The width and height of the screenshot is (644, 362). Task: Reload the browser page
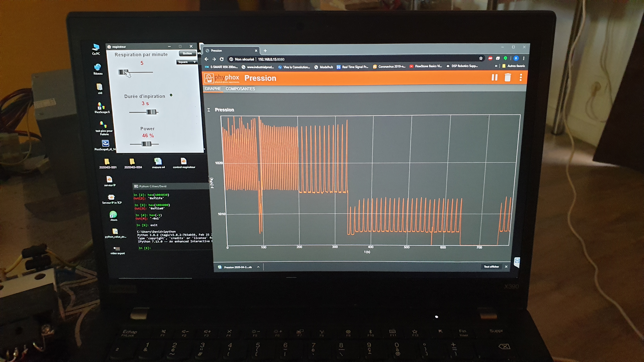point(222,59)
